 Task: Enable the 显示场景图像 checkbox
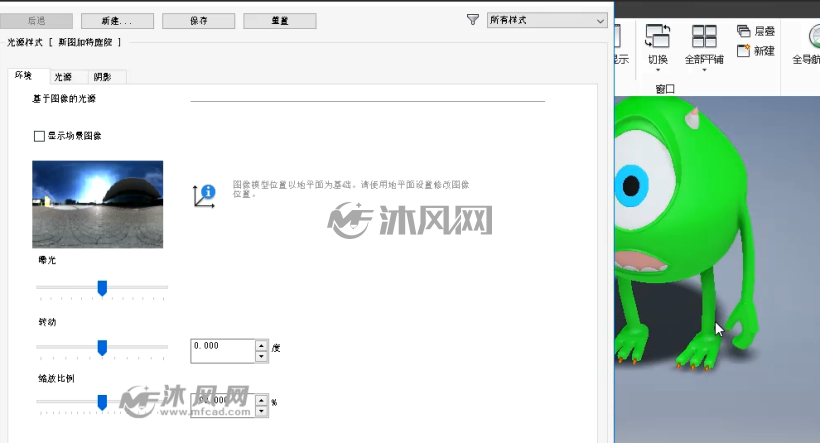pyautogui.click(x=39, y=137)
